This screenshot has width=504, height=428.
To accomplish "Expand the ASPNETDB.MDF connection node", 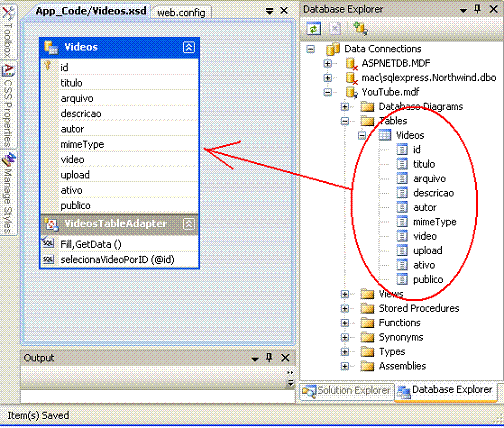I will pos(328,63).
